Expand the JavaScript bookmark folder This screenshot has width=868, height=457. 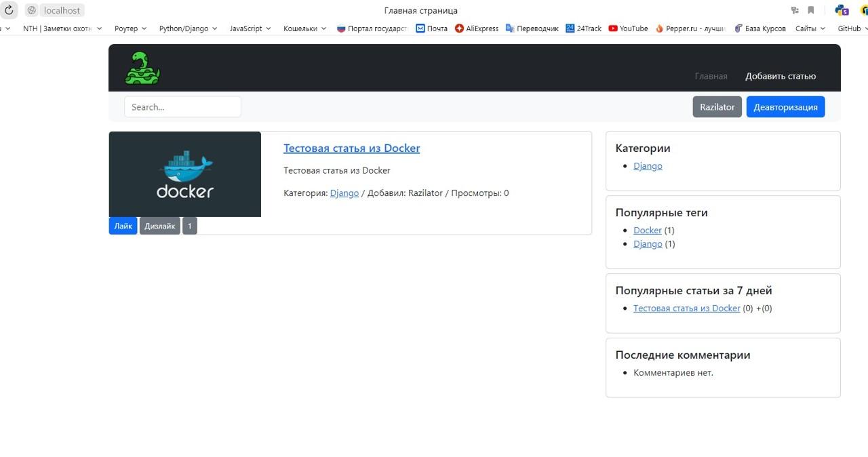click(250, 28)
